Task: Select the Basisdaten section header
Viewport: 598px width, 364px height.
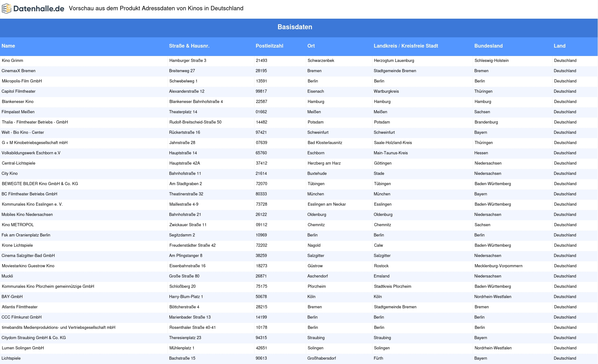Action: tap(295, 27)
